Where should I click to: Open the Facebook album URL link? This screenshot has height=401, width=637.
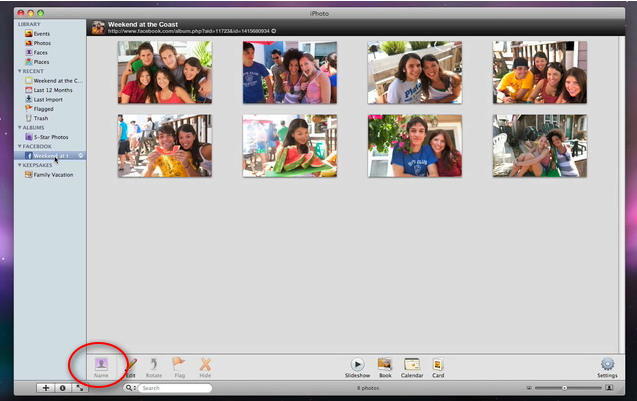[188, 31]
